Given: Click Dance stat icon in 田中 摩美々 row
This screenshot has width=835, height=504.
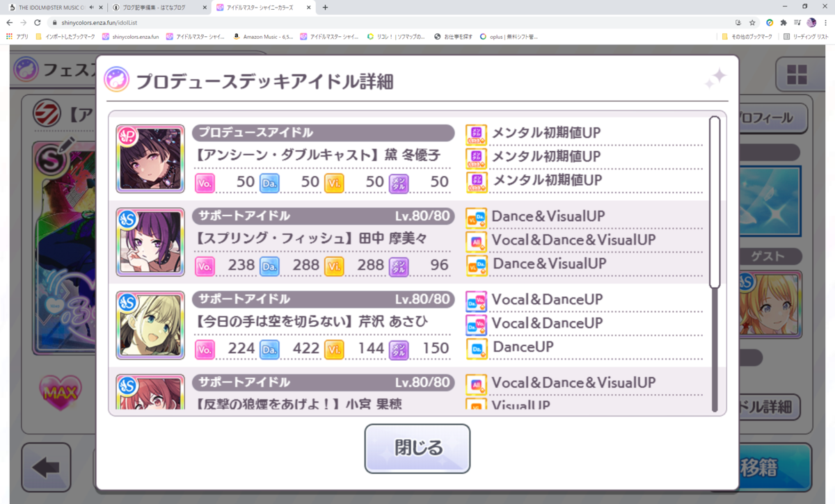Looking at the screenshot, I should coord(269,266).
